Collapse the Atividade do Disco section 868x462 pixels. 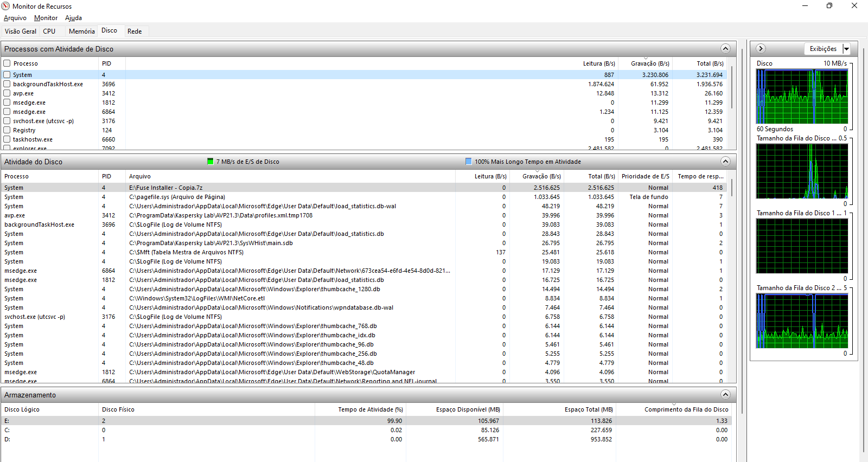[x=725, y=162]
